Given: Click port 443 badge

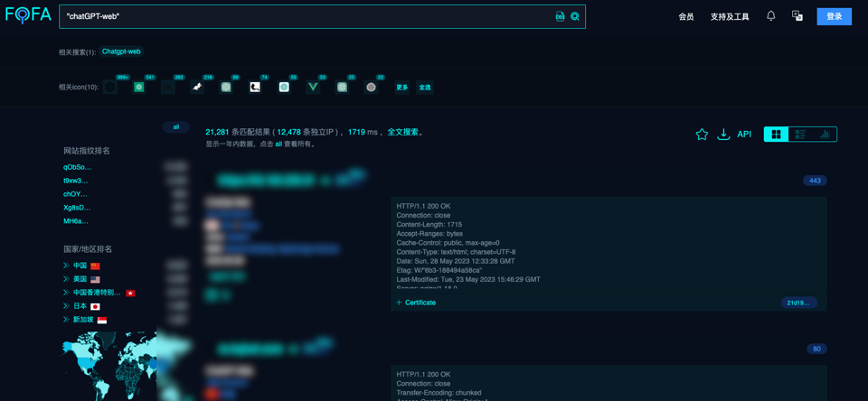Looking at the screenshot, I should click(815, 181).
